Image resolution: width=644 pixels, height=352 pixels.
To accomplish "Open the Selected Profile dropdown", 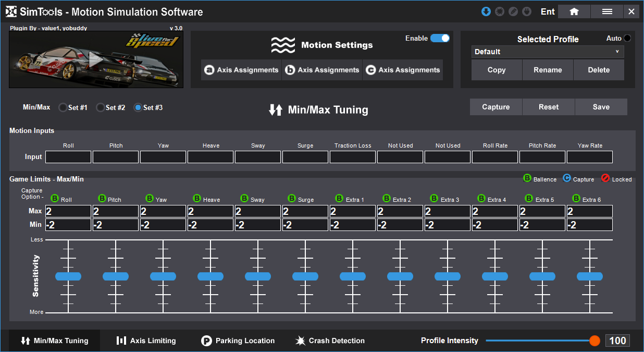I will [x=547, y=52].
